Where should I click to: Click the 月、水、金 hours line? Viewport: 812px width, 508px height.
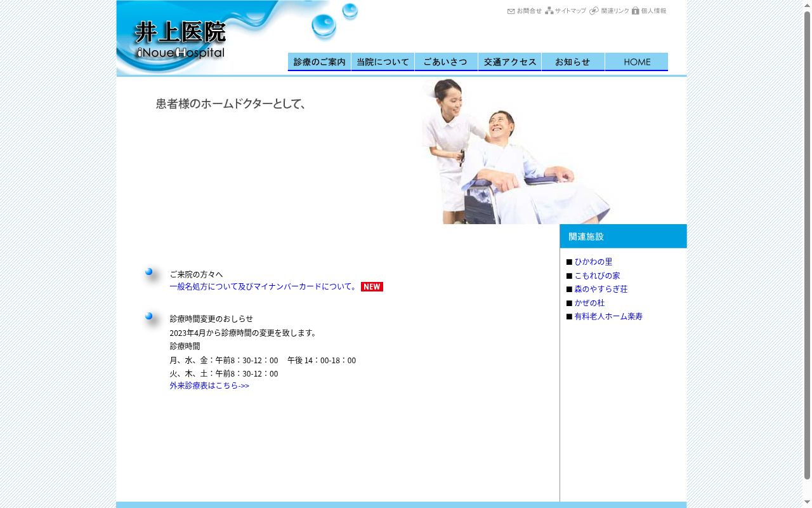click(263, 360)
